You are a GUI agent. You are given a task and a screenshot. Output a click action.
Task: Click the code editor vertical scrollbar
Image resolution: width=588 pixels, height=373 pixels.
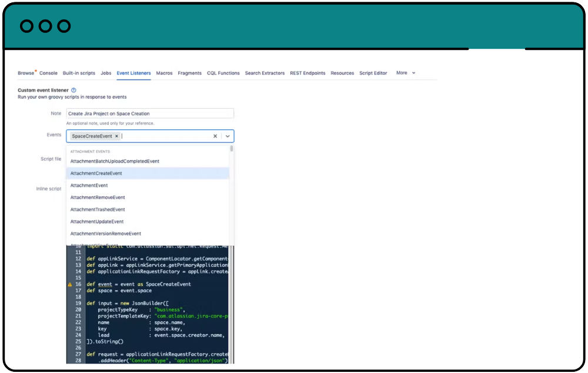point(231,304)
